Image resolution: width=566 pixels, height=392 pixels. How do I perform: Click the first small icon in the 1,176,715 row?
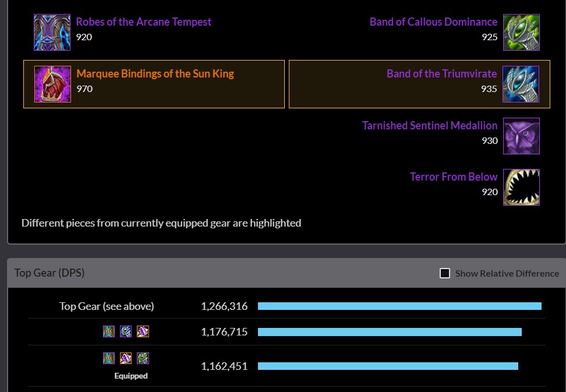(x=109, y=331)
